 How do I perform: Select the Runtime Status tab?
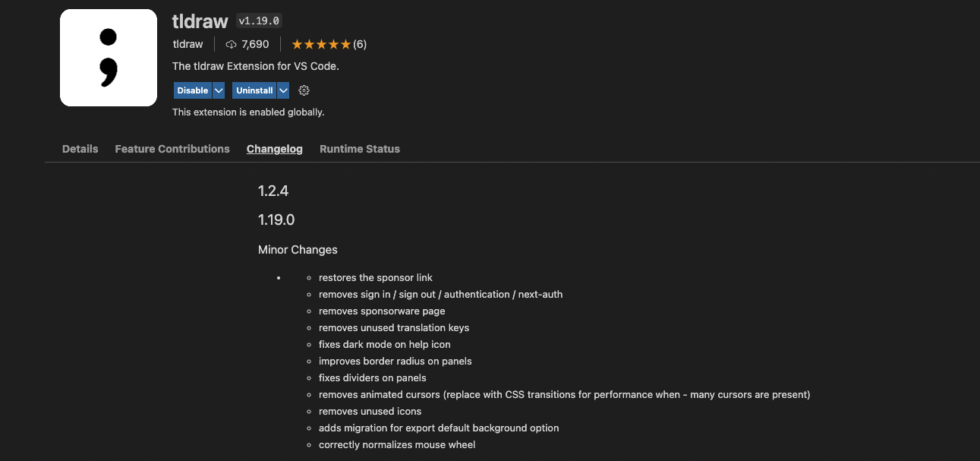(359, 149)
